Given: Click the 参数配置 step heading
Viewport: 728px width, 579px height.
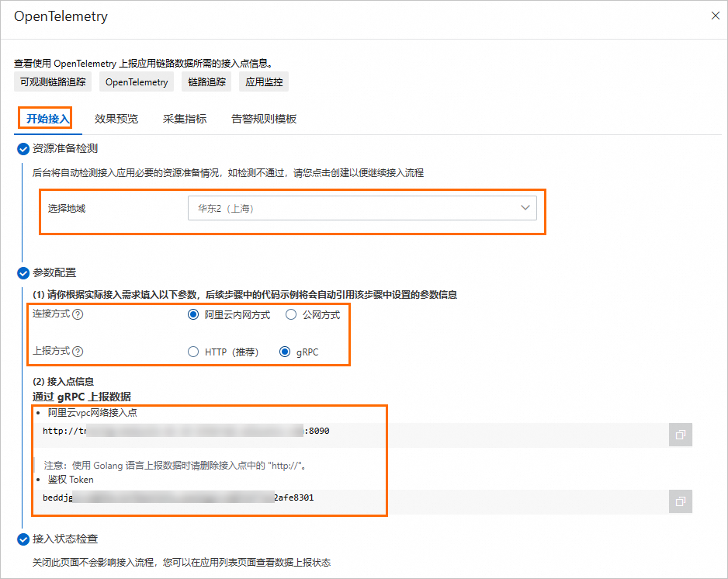Looking at the screenshot, I should coord(54,272).
